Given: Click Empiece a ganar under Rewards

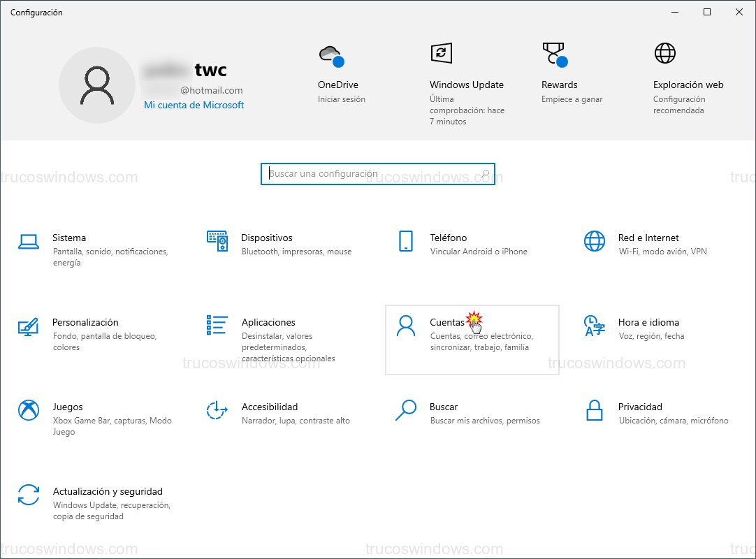Looking at the screenshot, I should 574,99.
